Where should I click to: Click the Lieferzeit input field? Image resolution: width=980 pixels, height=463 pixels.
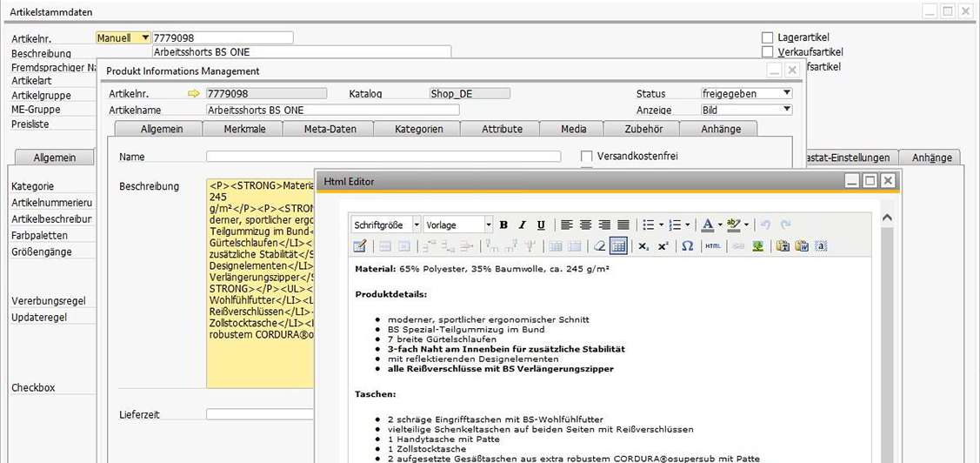(x=260, y=414)
